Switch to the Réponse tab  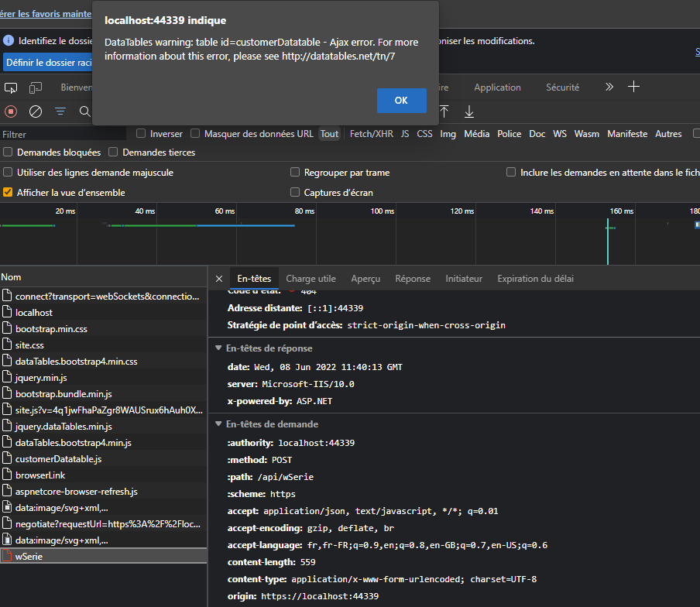point(413,279)
